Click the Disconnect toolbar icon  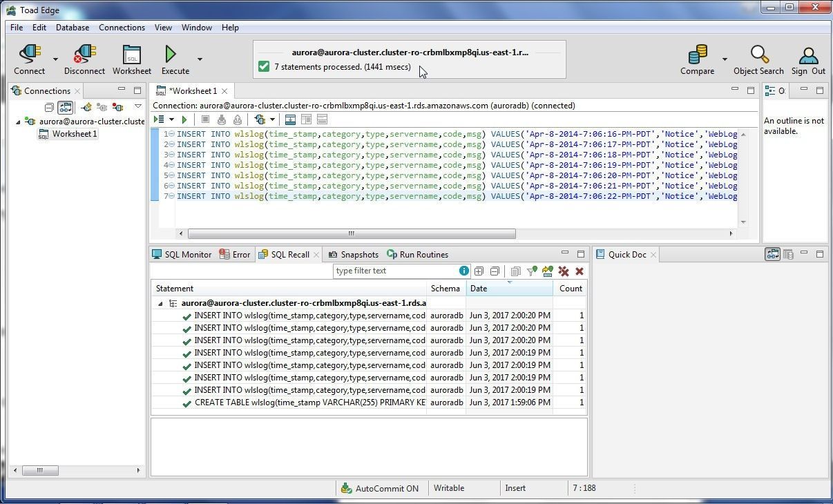click(x=84, y=55)
